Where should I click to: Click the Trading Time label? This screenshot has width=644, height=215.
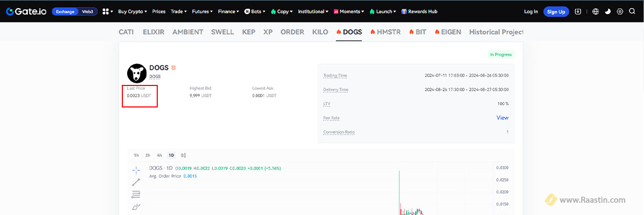[335, 76]
